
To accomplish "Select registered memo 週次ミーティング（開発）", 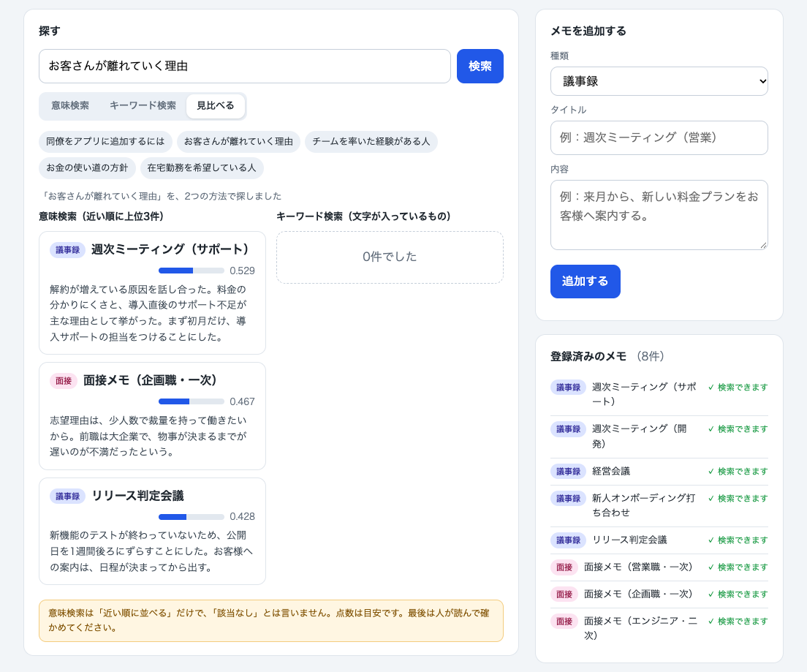I will point(659,437).
